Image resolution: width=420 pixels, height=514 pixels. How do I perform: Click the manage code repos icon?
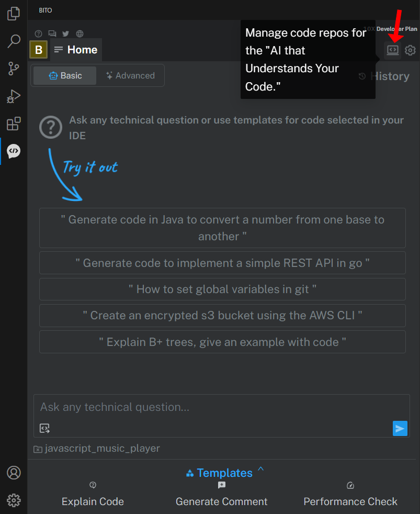[x=392, y=50]
